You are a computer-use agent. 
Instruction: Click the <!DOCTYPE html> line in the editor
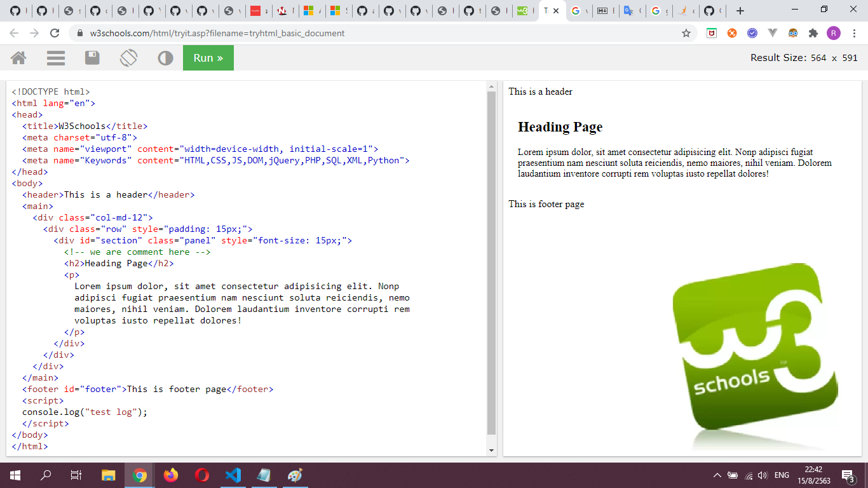point(51,91)
